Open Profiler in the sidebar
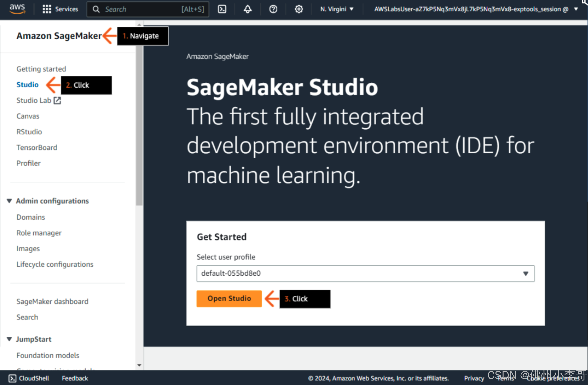 click(x=28, y=163)
